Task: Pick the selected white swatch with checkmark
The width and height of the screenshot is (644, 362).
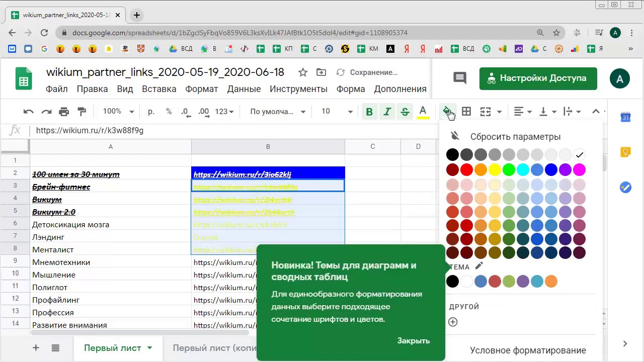Action: tap(579, 155)
